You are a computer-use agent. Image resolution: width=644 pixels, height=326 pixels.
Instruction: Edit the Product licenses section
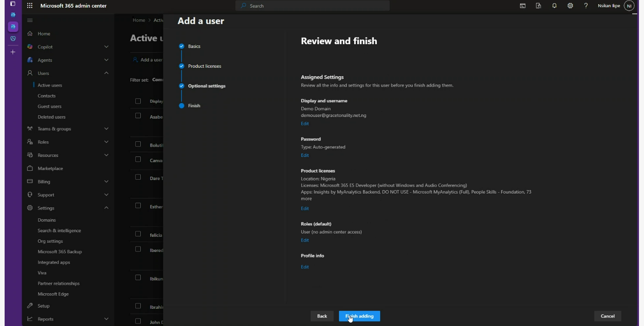305,208
